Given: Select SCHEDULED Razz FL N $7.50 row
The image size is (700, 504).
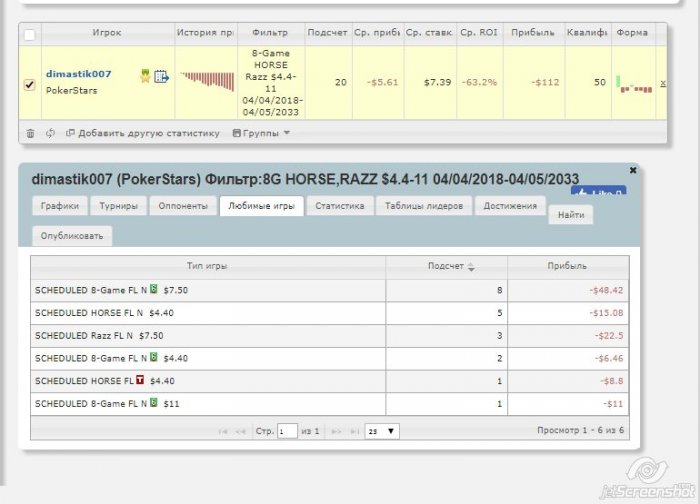Looking at the screenshot, I should pos(329,336).
